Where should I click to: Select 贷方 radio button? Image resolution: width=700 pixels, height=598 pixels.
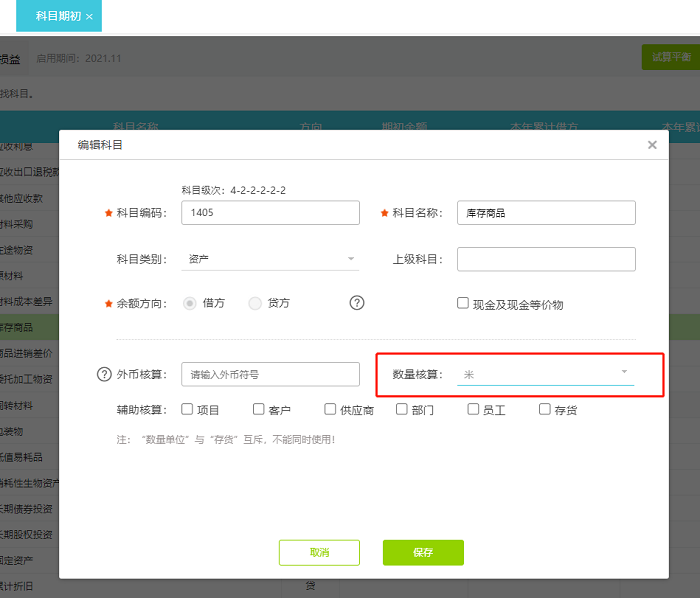254,303
